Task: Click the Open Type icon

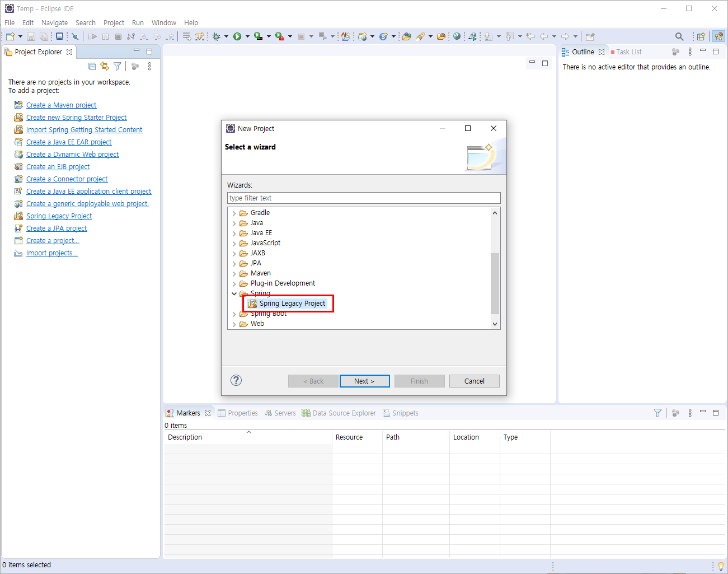Action: click(x=407, y=36)
